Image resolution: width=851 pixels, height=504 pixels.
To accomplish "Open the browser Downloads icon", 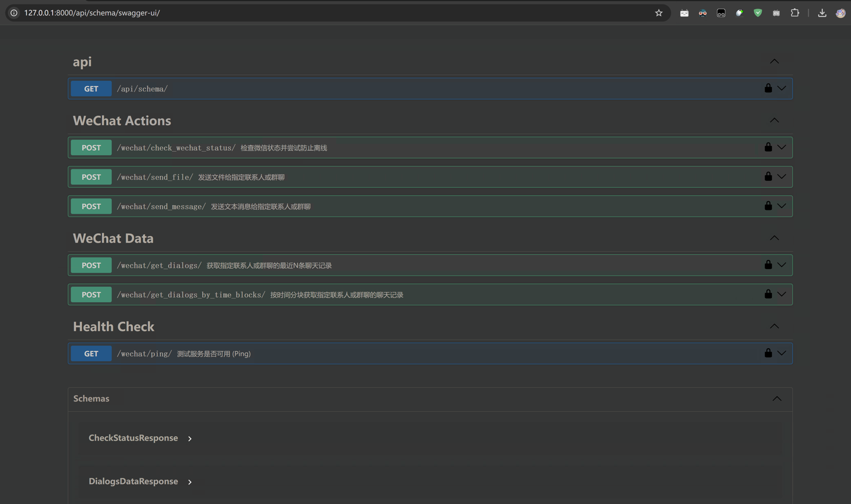I will coord(822,13).
